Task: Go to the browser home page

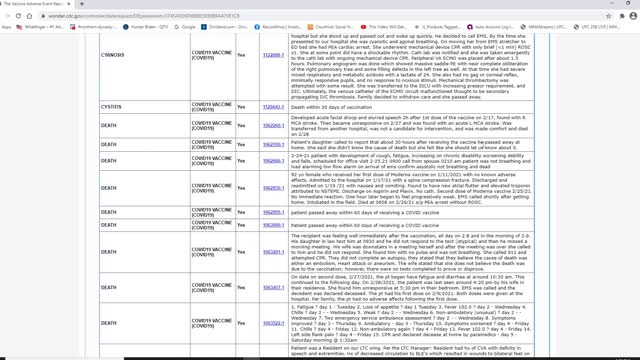Action: pos(29,16)
